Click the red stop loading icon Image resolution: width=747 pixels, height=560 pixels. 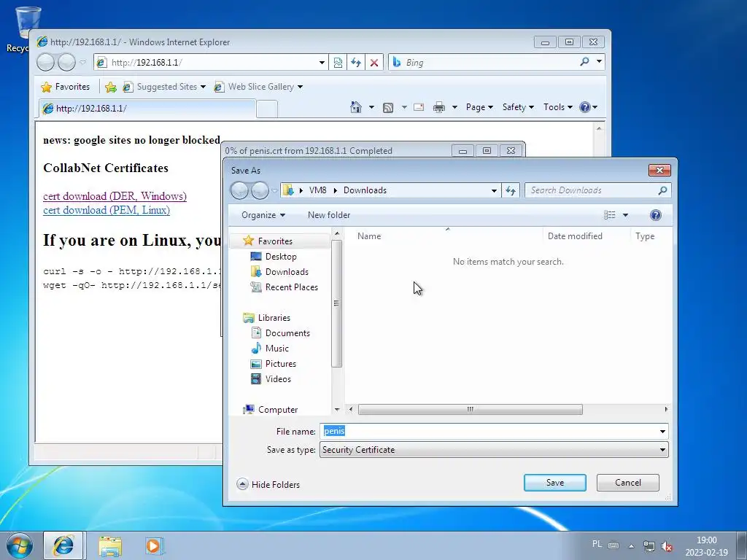pos(374,63)
